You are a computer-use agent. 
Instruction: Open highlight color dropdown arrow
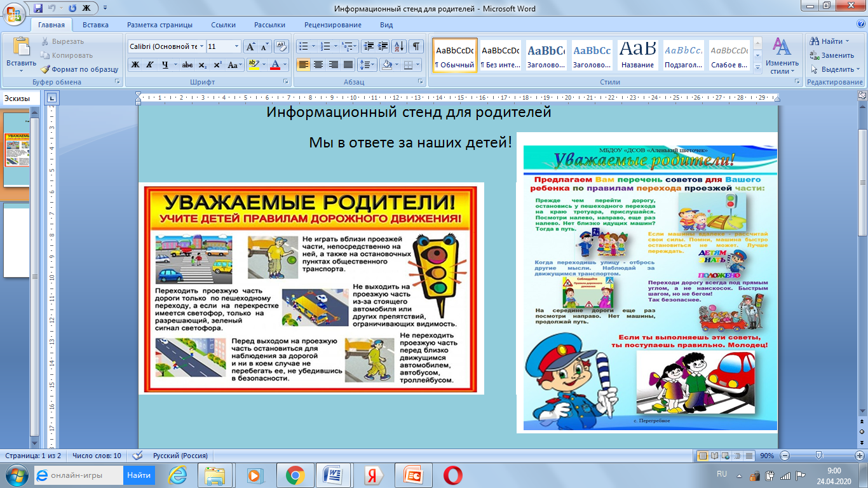(x=262, y=65)
